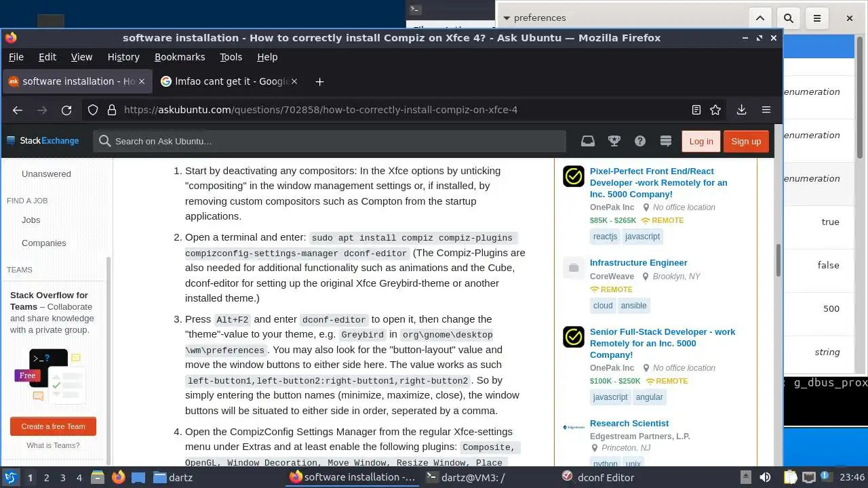The height and width of the screenshot is (488, 868).
Task: Open Stack Exchange sites switcher icon
Action: click(666, 141)
